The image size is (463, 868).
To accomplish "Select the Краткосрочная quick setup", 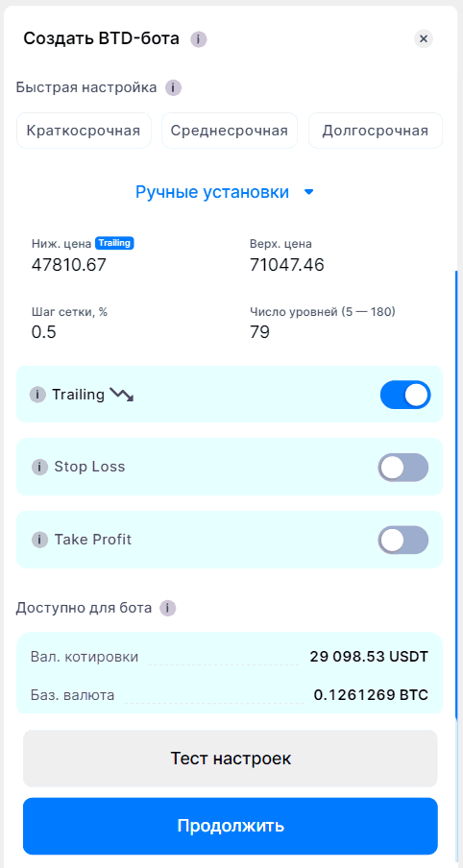I will [84, 131].
